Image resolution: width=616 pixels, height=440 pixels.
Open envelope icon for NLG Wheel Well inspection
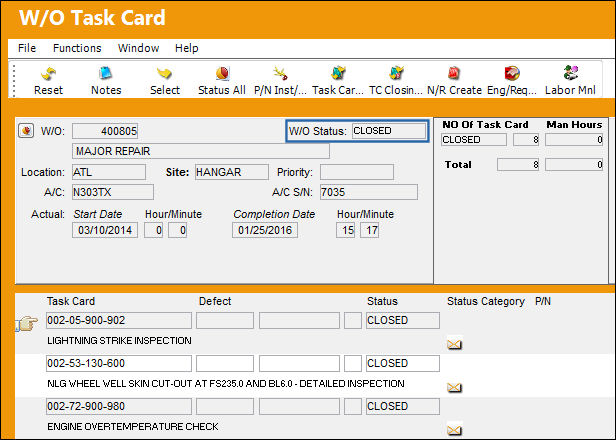click(454, 387)
